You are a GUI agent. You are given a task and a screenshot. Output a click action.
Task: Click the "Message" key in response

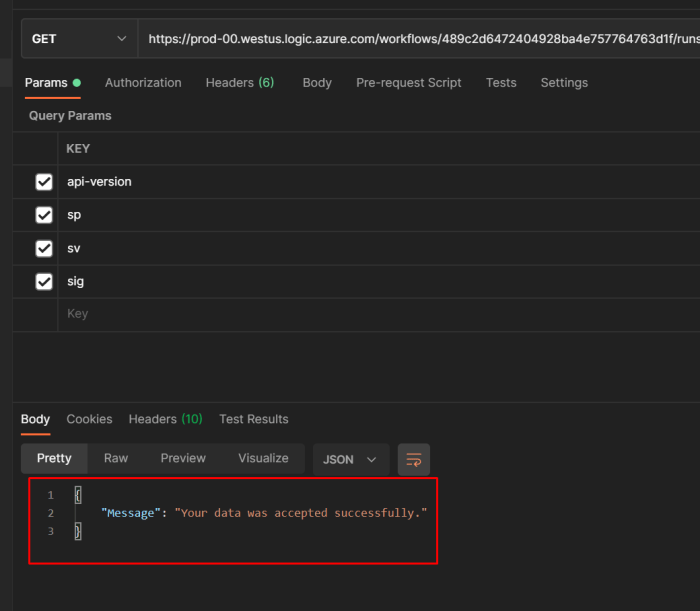(130, 513)
